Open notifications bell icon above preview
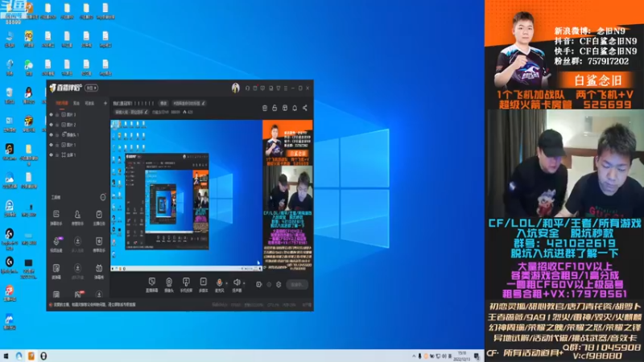This screenshot has height=362, width=644. (295, 108)
